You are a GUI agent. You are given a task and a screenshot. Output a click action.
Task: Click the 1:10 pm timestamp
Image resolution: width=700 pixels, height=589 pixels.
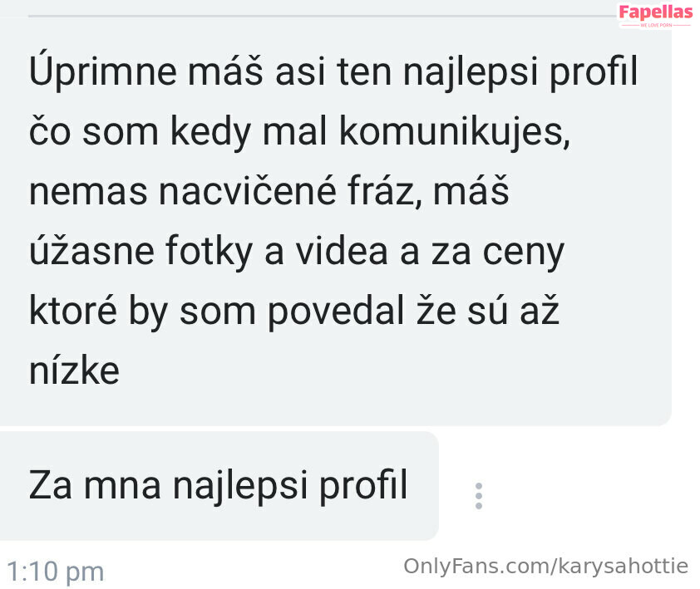point(56,572)
